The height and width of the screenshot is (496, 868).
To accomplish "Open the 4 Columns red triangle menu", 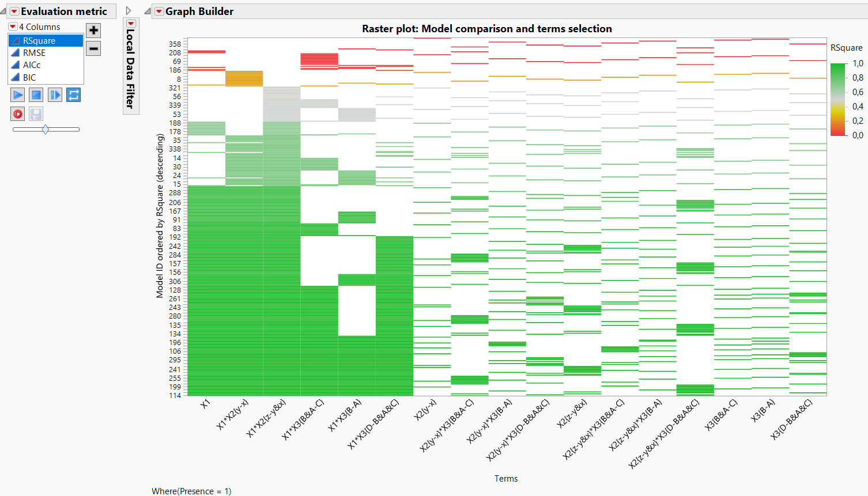I will (x=13, y=26).
